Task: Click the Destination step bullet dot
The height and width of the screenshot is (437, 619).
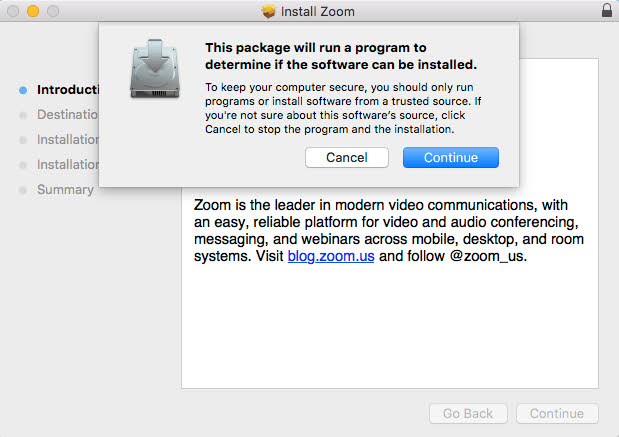Action: point(23,115)
